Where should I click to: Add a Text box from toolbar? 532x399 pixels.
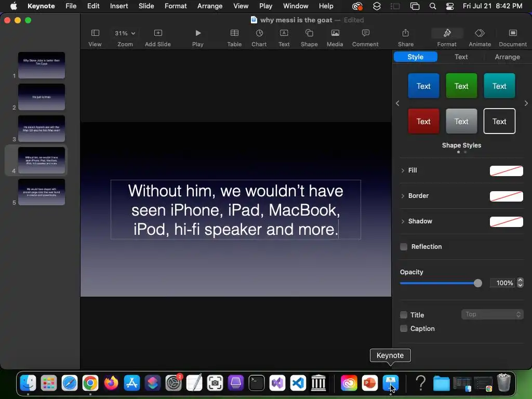pyautogui.click(x=284, y=37)
